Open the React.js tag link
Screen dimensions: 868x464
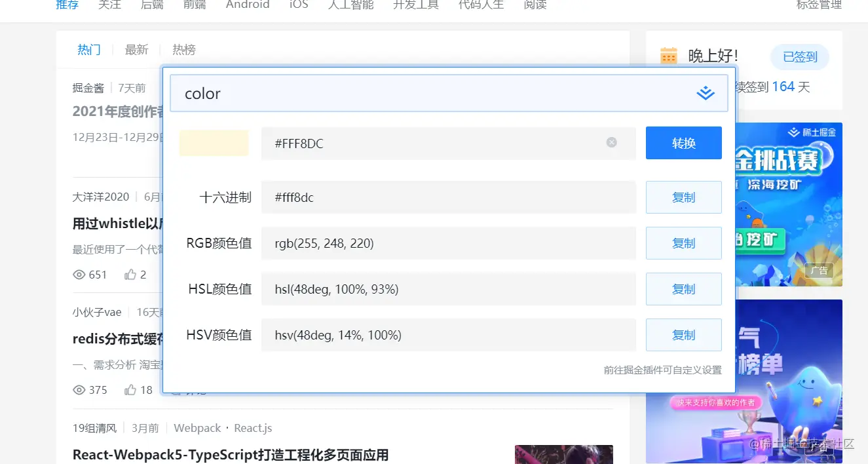253,428
